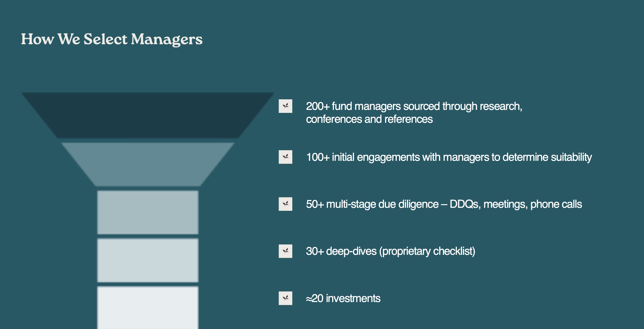Select the "50+ multi-stage due diligence" text
644x329 pixels.
[x=372, y=204]
